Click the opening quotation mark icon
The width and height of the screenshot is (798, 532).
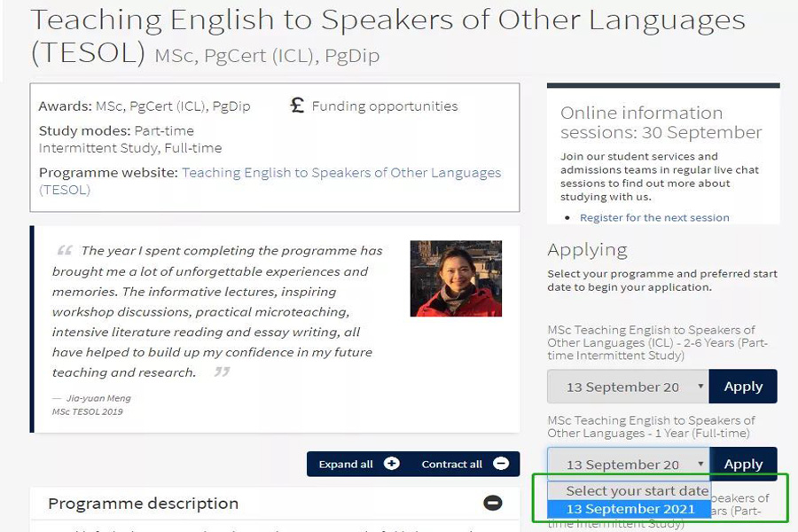coord(65,250)
